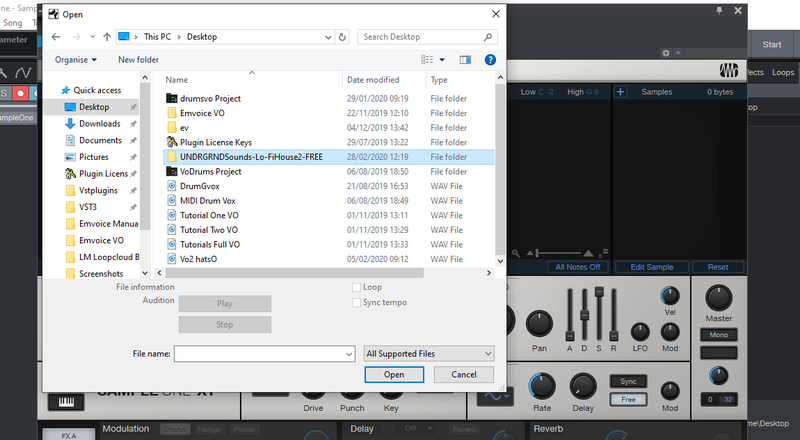The image size is (800, 440).
Task: Toggle the preview pane icon
Action: 465,60
